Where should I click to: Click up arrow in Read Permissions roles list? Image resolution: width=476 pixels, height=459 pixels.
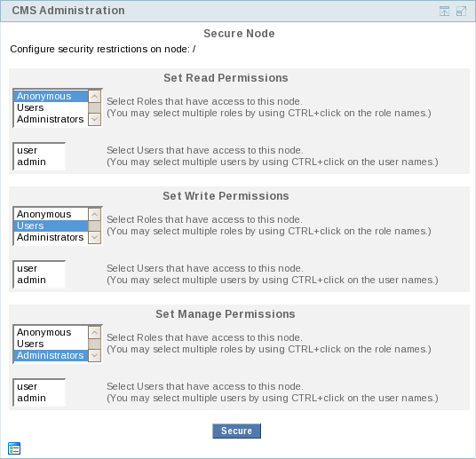(x=95, y=96)
